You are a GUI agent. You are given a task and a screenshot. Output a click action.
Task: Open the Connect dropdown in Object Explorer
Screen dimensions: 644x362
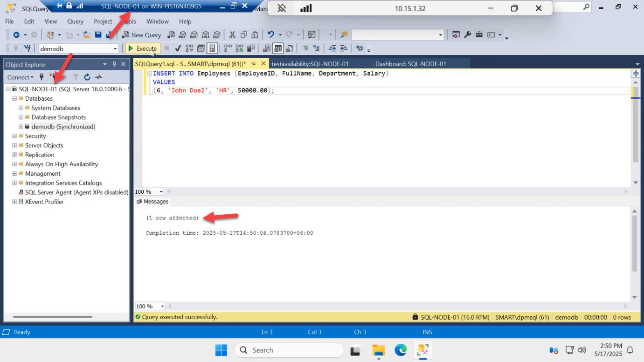click(20, 77)
